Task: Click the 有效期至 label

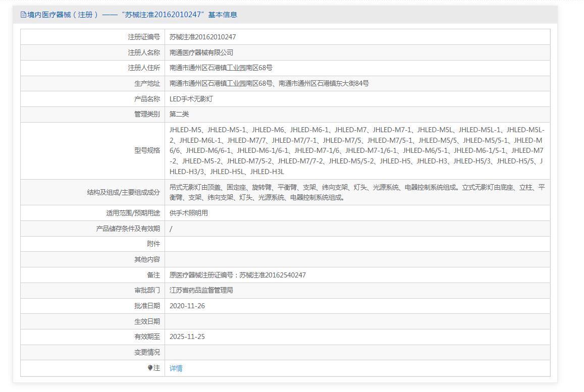Action: coord(147,337)
